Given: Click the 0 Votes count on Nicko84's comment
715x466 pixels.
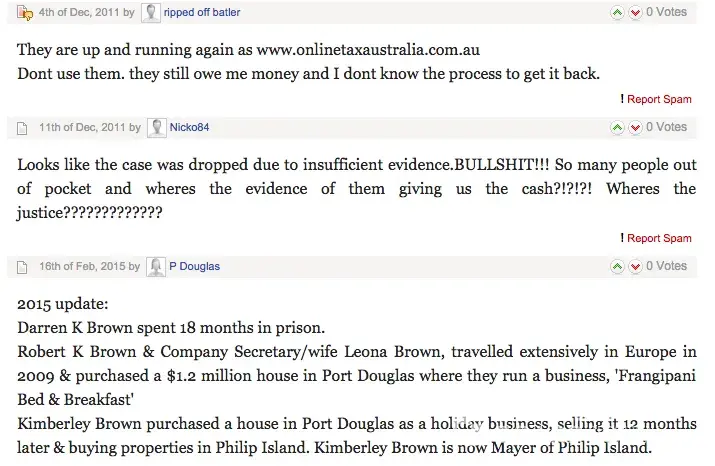Looking at the screenshot, I should point(666,128).
